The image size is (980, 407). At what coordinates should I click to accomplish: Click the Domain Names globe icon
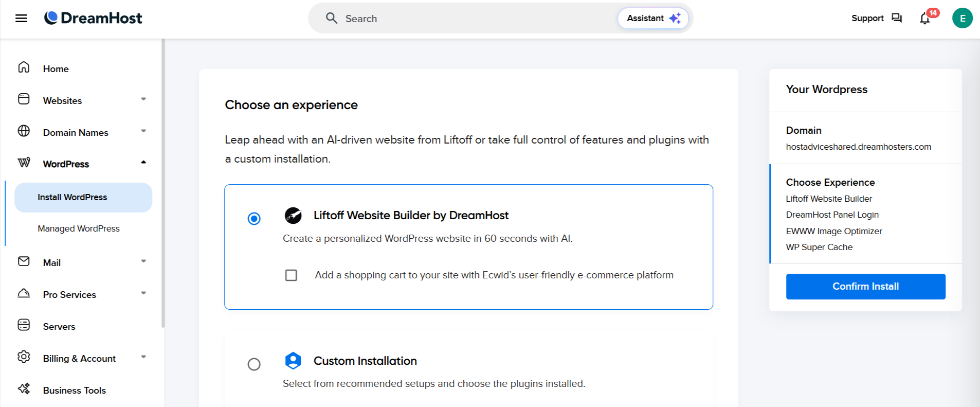(x=24, y=131)
